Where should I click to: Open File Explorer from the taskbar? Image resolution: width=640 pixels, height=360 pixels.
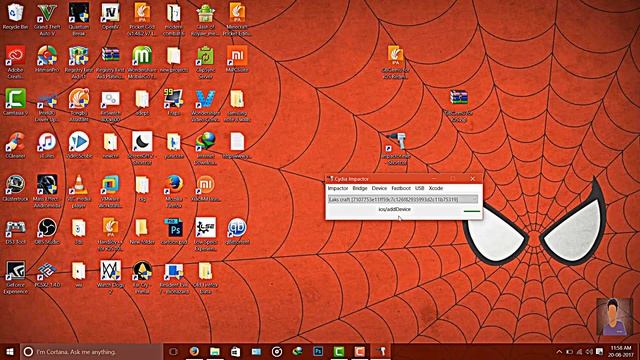[215, 351]
